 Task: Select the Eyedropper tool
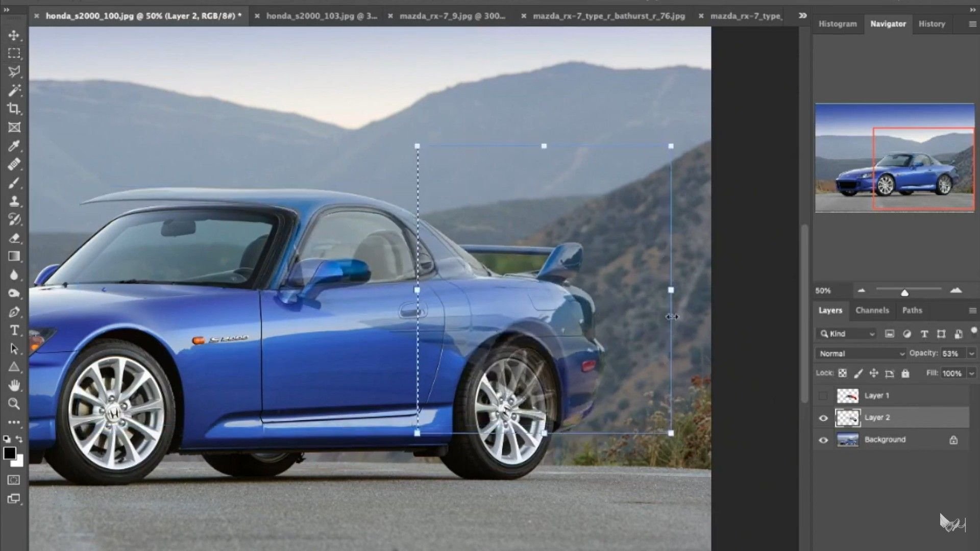point(14,146)
